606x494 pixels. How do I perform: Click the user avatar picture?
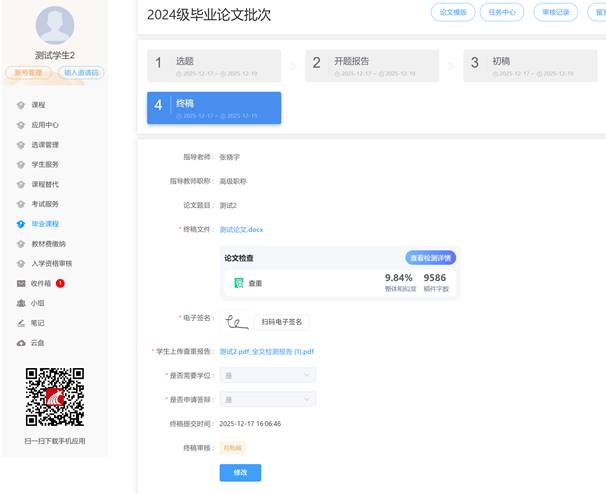(x=55, y=25)
